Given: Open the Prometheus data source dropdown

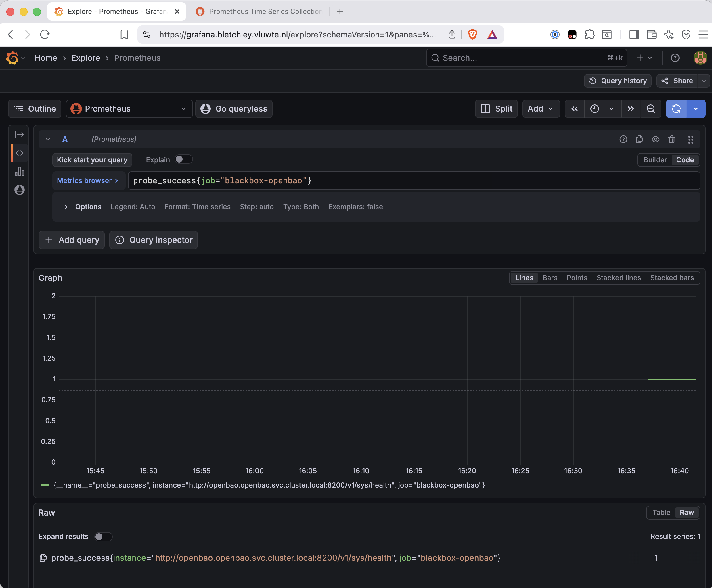Looking at the screenshot, I should pos(129,109).
